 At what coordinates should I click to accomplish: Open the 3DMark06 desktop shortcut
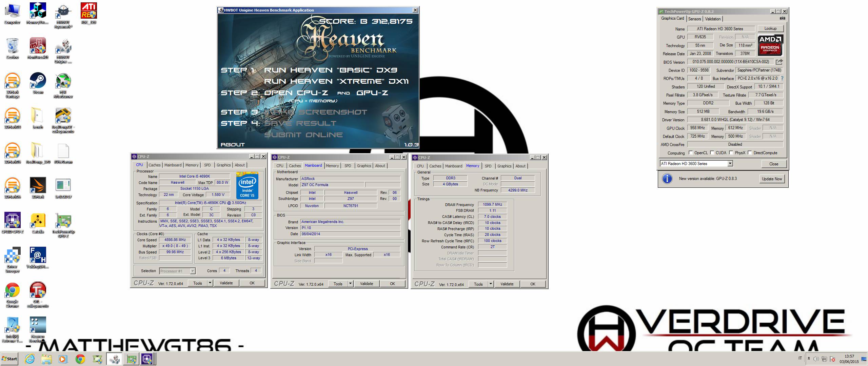(12, 188)
